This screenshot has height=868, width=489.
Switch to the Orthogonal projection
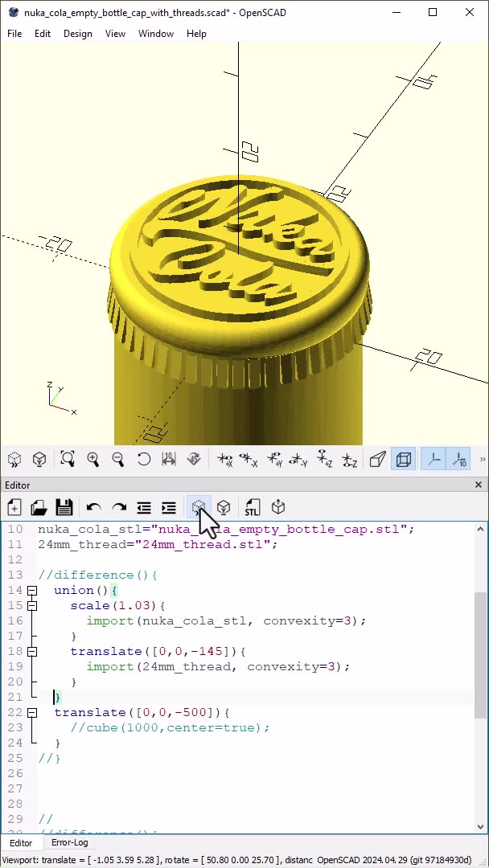(x=403, y=460)
